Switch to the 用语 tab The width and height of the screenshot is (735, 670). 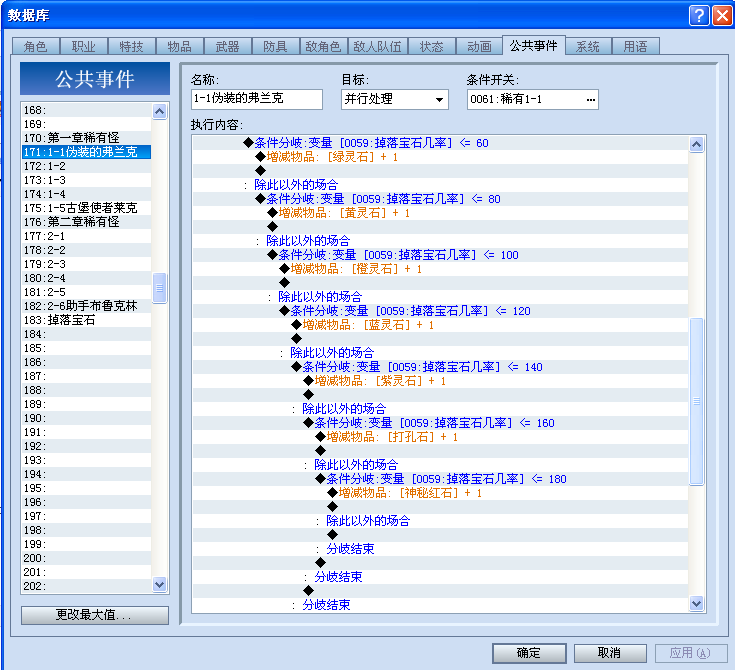click(x=636, y=46)
